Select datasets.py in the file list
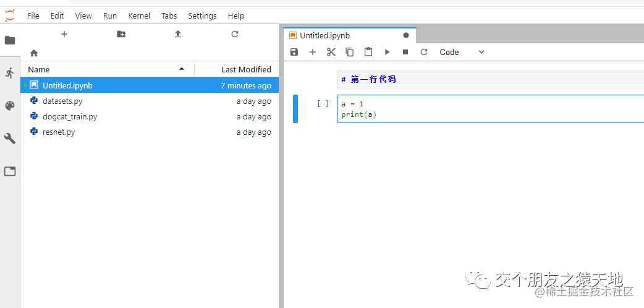Image resolution: width=644 pixels, height=308 pixels. point(150,101)
